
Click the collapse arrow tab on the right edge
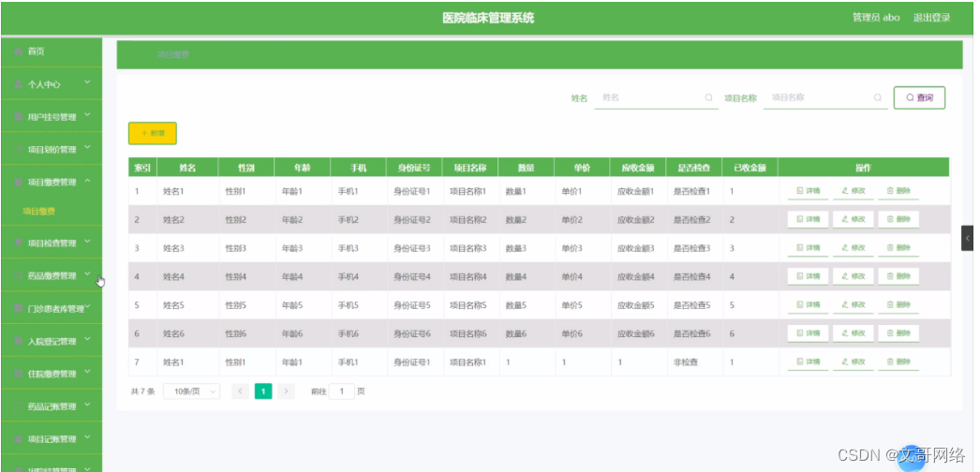(x=968, y=238)
